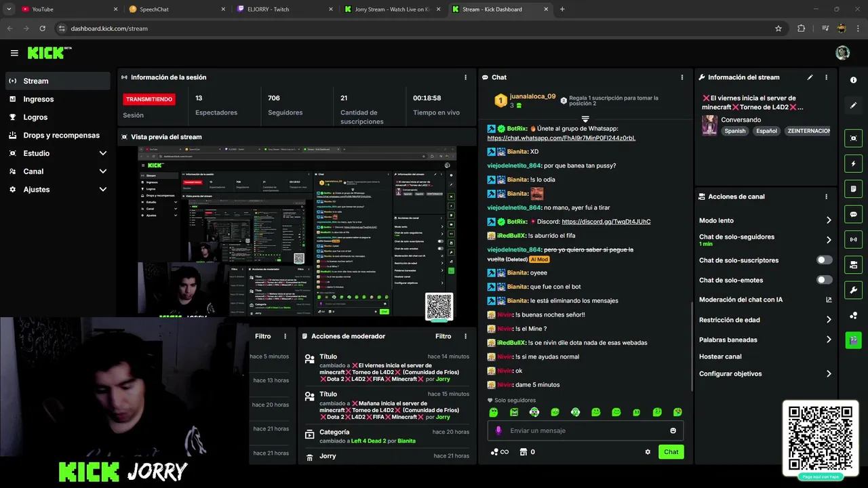
Task: Select Drops y recompensas in the sidebar
Action: (x=58, y=135)
